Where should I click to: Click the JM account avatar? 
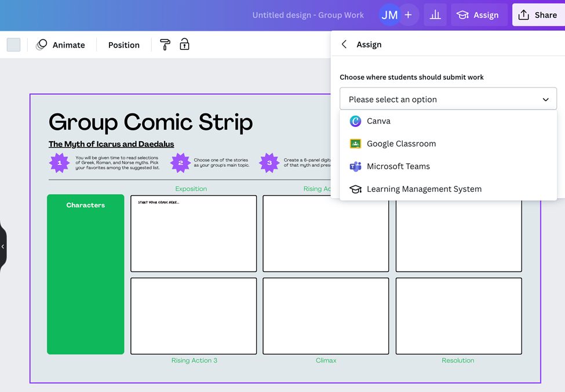pos(389,14)
